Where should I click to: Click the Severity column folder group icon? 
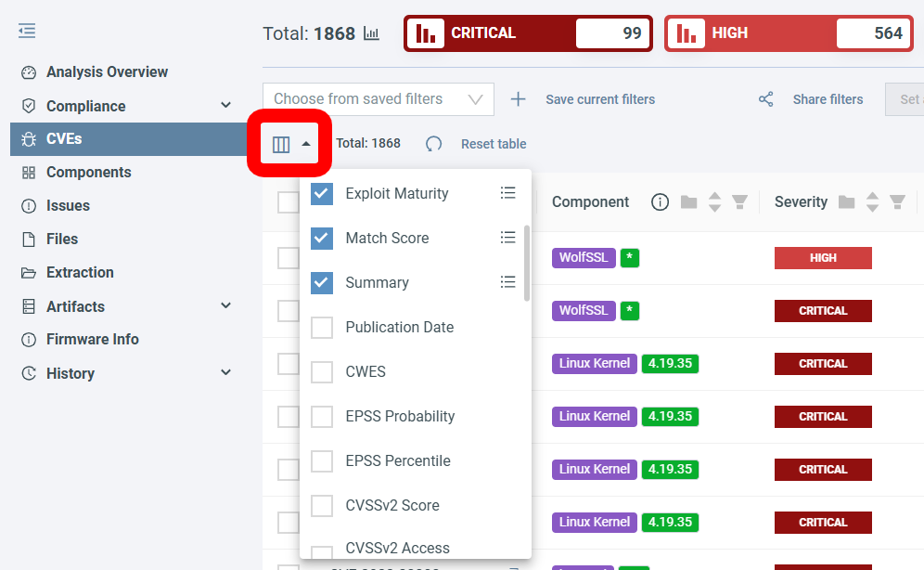(x=846, y=202)
